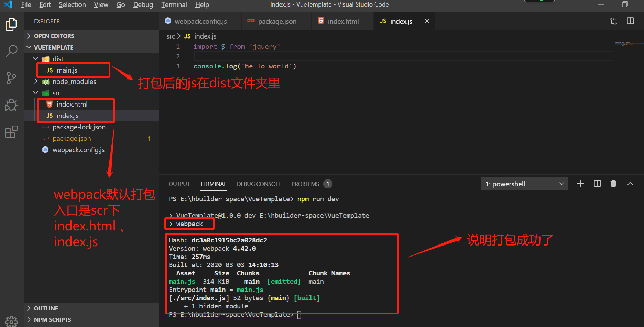Click the VS Code logo icon

coord(8,4)
